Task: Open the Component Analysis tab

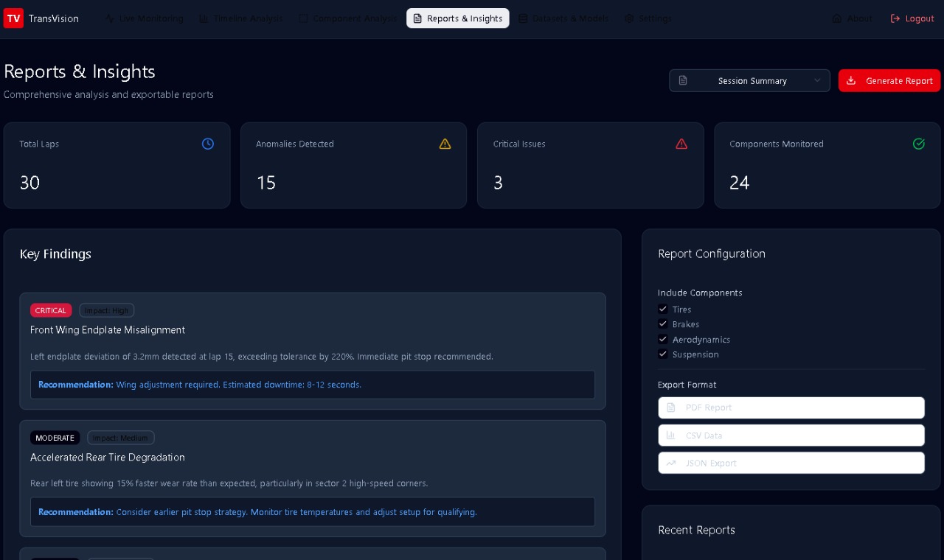Action: (347, 18)
